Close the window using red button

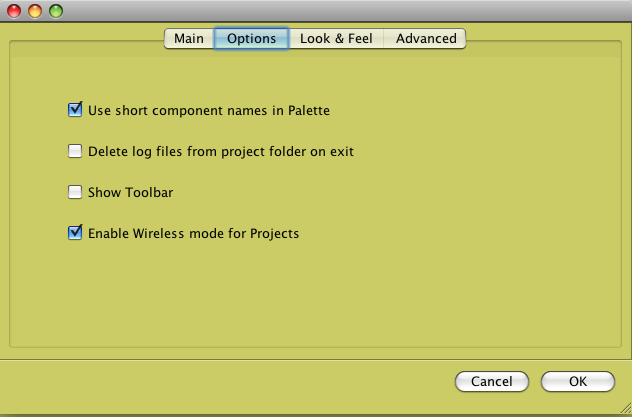click(x=14, y=11)
